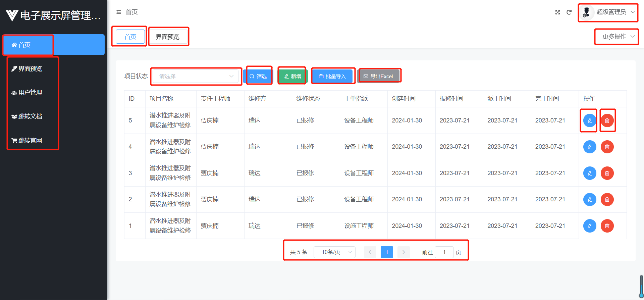Delete the row with ID 1
The image size is (644, 300).
pyautogui.click(x=607, y=226)
